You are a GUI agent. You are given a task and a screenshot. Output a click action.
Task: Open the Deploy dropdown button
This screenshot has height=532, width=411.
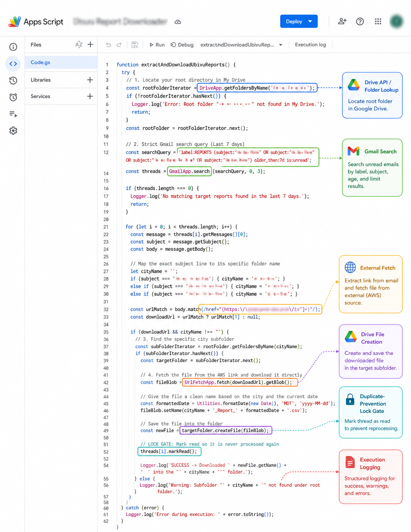pos(299,21)
